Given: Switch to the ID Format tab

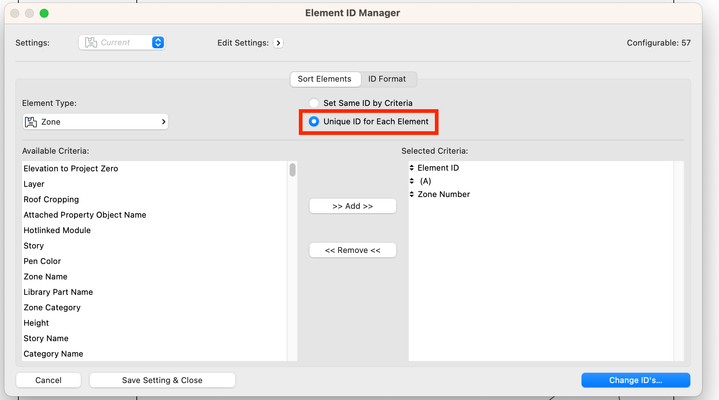Looking at the screenshot, I should pyautogui.click(x=387, y=79).
